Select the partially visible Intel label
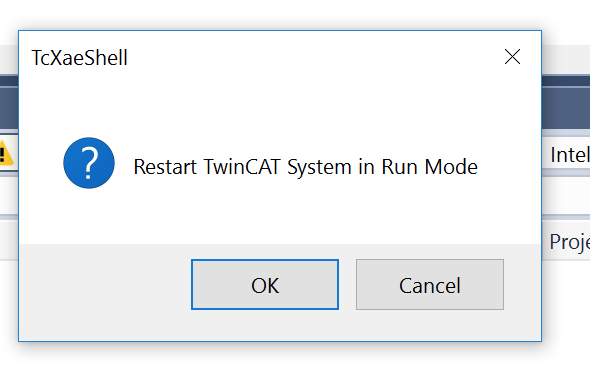This screenshot has width=590, height=382. 570,155
